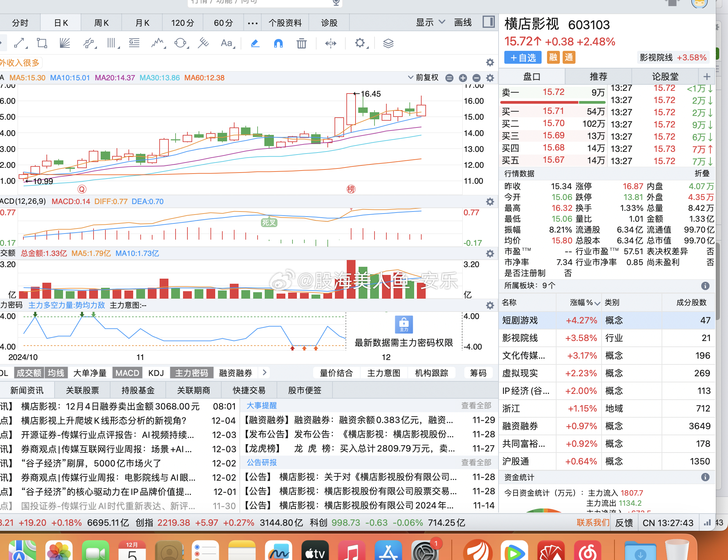The height and width of the screenshot is (560, 728).
Task: Select the wave line drawing tool
Action: click(x=158, y=43)
